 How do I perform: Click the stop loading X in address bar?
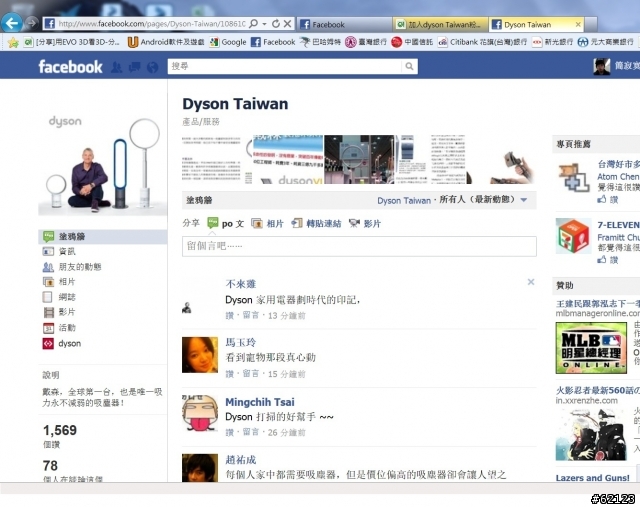click(x=287, y=24)
